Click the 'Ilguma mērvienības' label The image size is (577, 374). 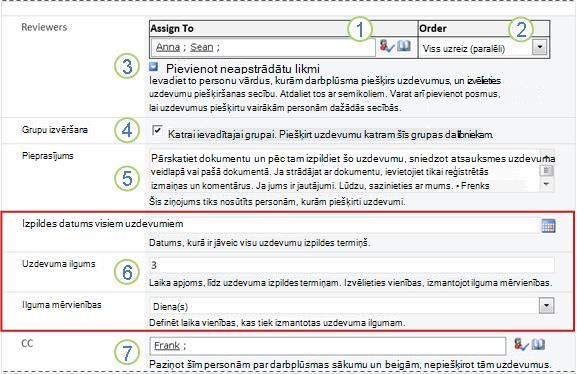(61, 305)
